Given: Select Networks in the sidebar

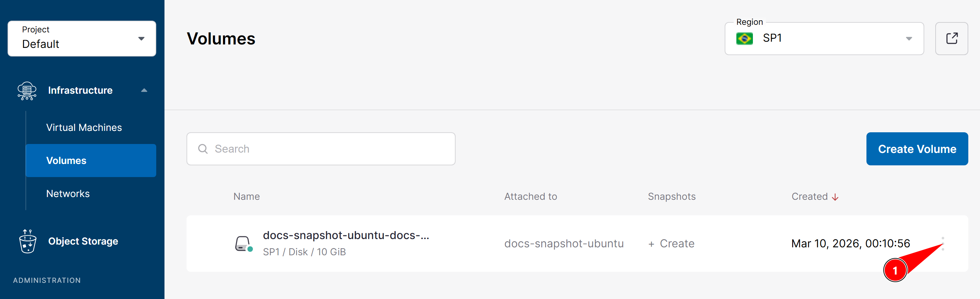Looking at the screenshot, I should click(x=68, y=194).
